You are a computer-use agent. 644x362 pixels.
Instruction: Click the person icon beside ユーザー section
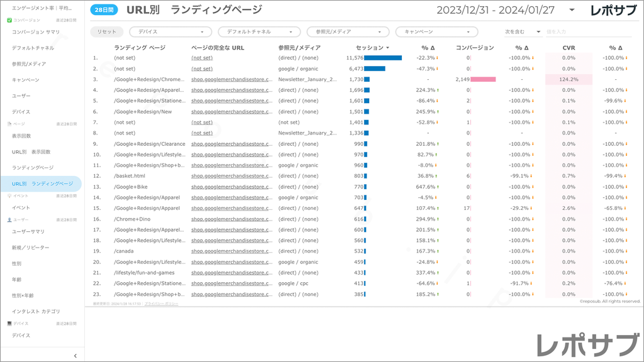(x=9, y=220)
